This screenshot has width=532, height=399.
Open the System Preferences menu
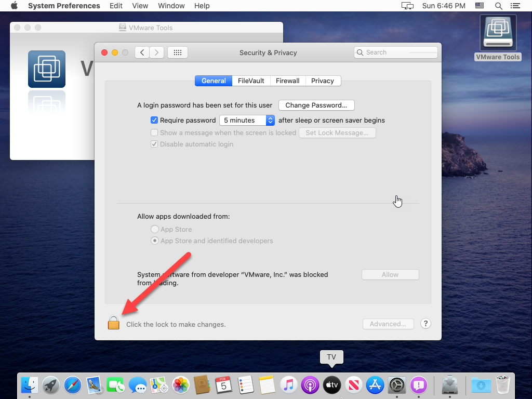64,6
